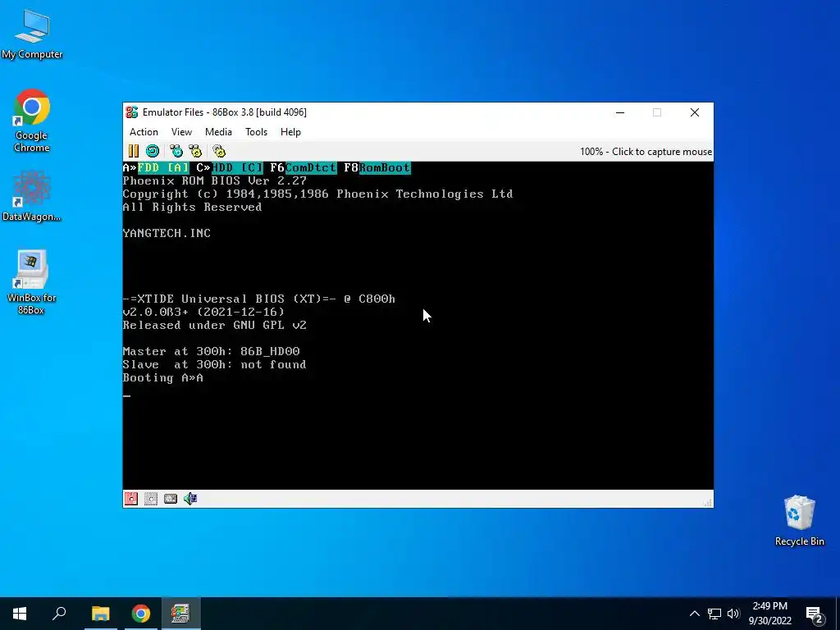Open the View menu
Screen dimensions: 840x630
point(181,132)
